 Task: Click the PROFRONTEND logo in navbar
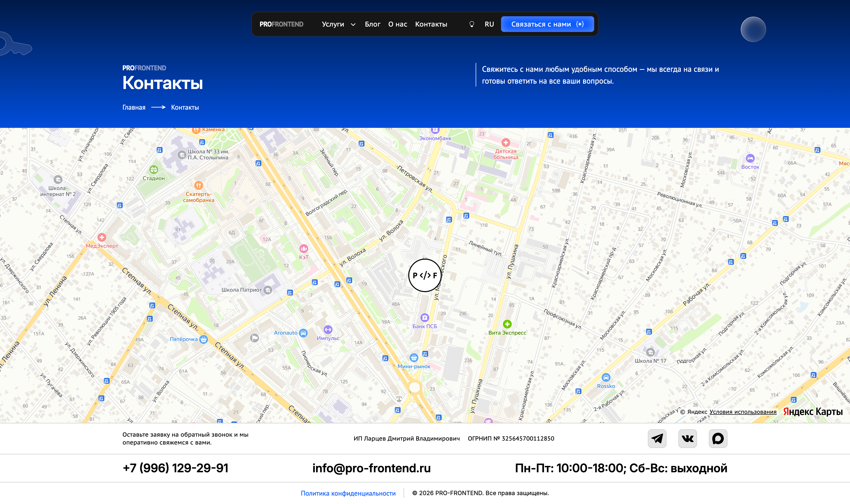[281, 24]
